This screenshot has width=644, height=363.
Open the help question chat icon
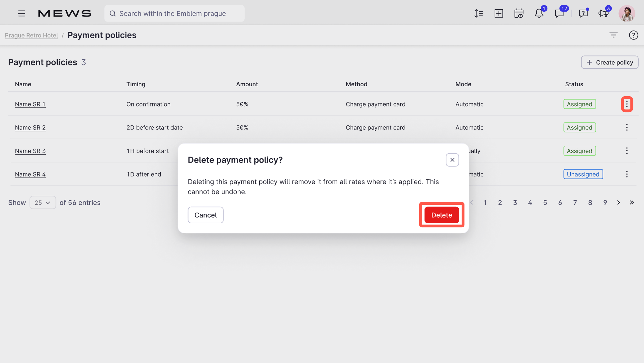coord(583,13)
